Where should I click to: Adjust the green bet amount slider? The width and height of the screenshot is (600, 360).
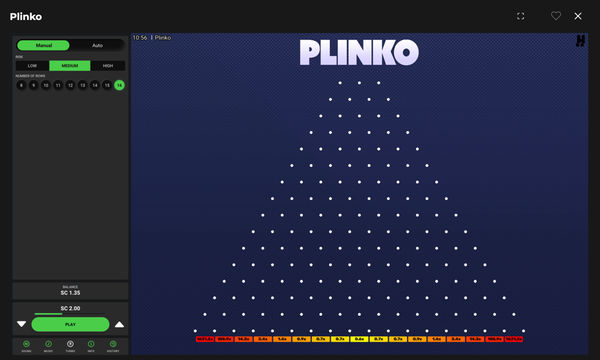click(x=70, y=314)
